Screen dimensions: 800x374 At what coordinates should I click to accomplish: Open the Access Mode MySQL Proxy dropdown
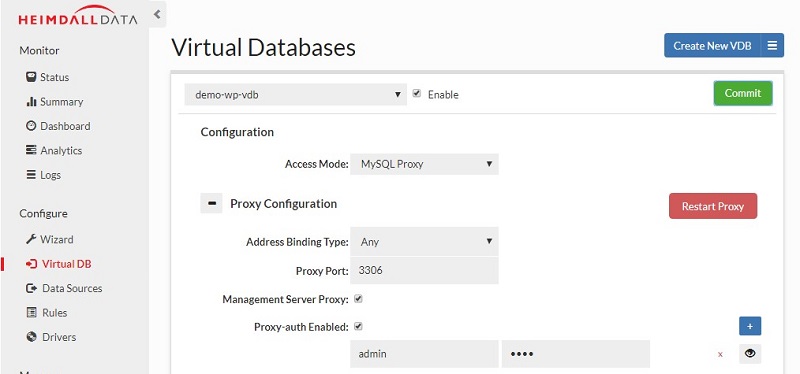tap(424, 164)
